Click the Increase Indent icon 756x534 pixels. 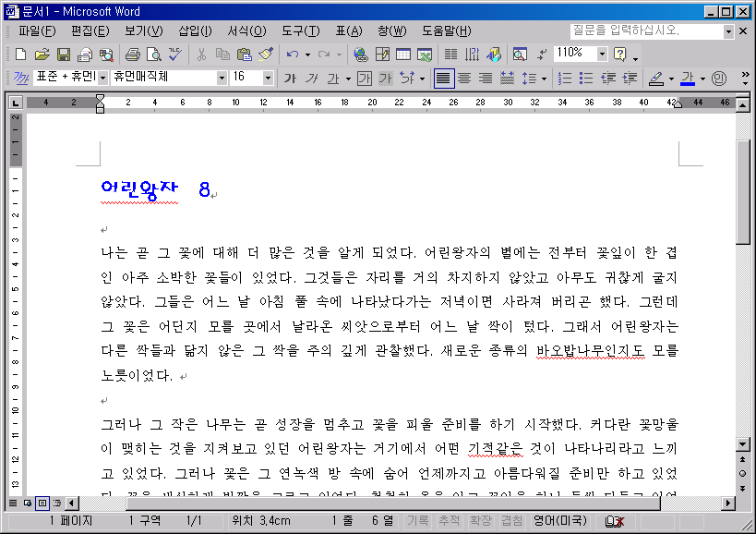tap(630, 79)
